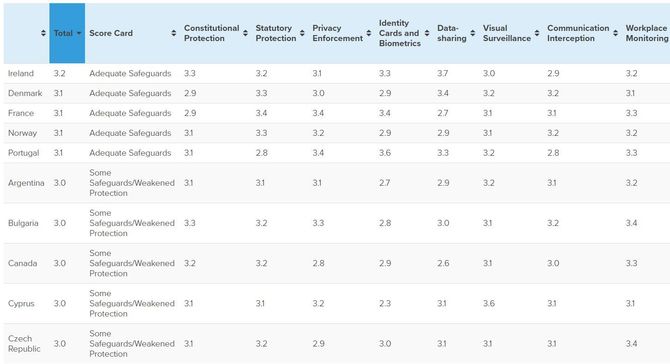The width and height of the screenshot is (670, 364).
Task: Select Portugal's Identity Cards value 3.6
Action: click(x=385, y=153)
